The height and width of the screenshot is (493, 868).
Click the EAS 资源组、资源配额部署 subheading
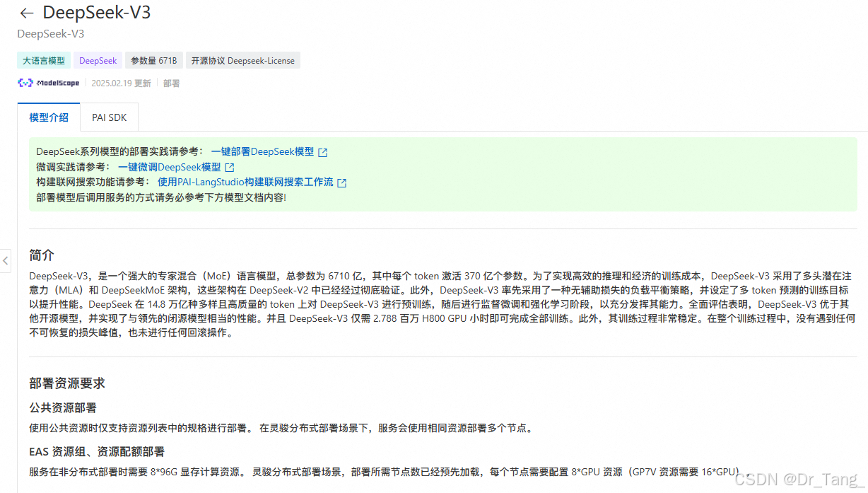(x=97, y=451)
